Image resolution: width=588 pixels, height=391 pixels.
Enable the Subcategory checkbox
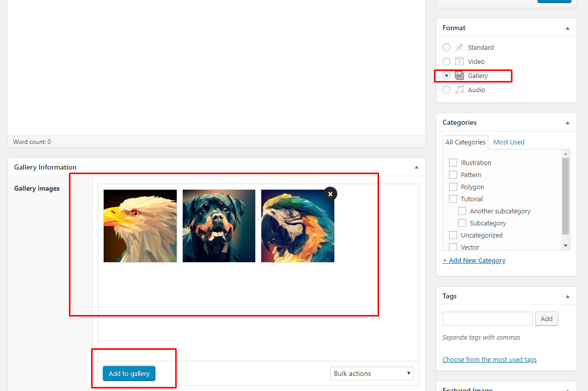[462, 223]
